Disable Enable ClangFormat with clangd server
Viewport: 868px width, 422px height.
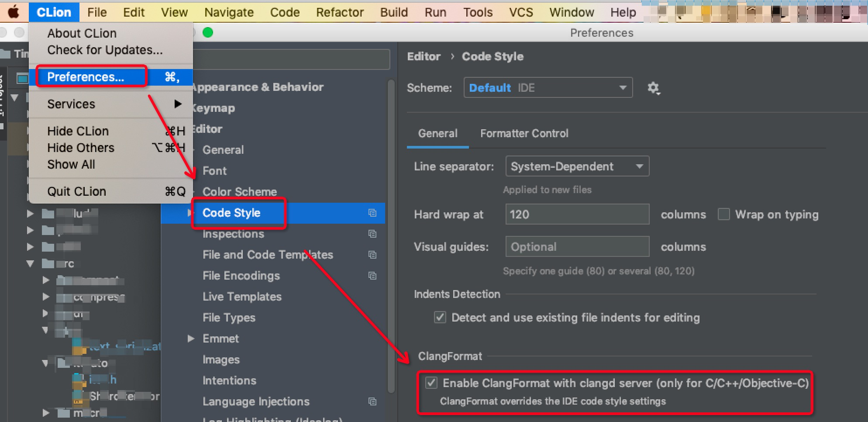pos(431,383)
